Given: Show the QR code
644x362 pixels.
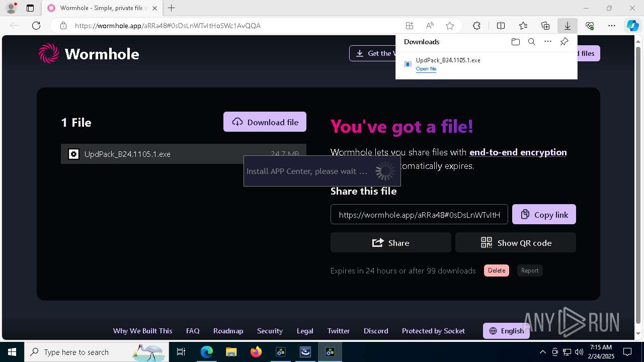Looking at the screenshot, I should tap(516, 242).
